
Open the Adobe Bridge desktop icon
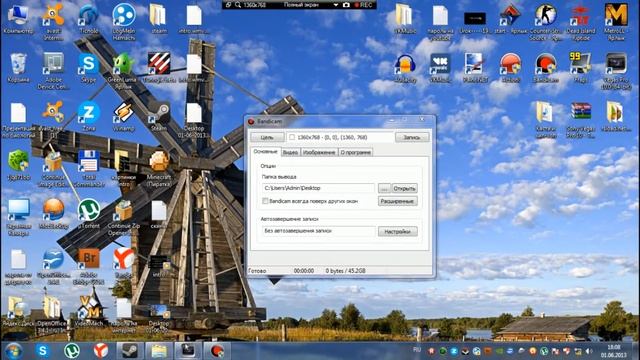pos(88,266)
